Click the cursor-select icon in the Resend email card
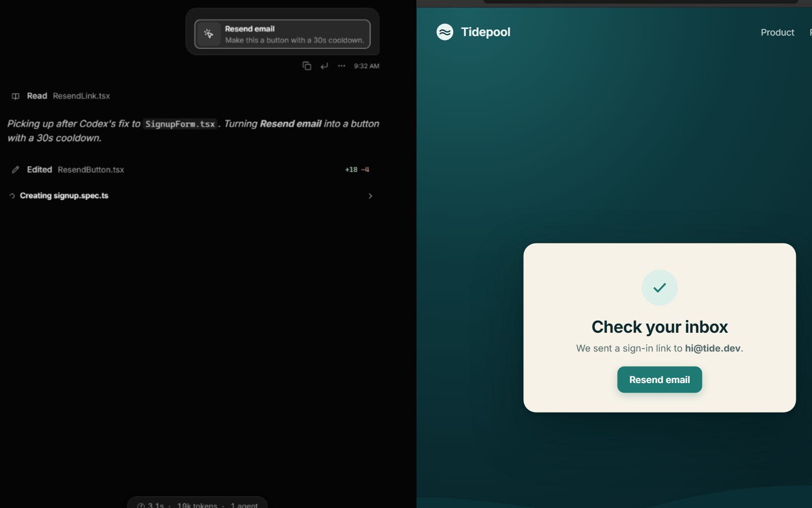This screenshot has width=812, height=508. pyautogui.click(x=209, y=34)
